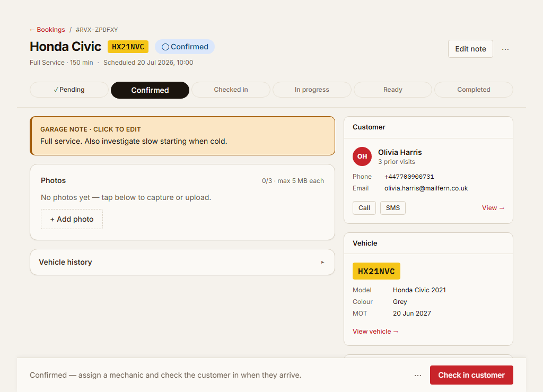543x392 pixels.
Task: Expand the Vehicle history section arrow
Action: coord(322,262)
